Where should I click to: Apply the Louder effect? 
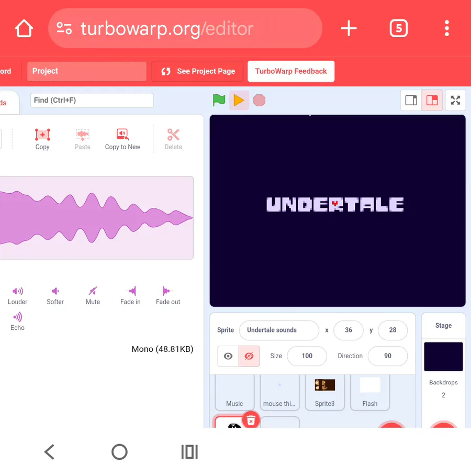click(x=18, y=296)
